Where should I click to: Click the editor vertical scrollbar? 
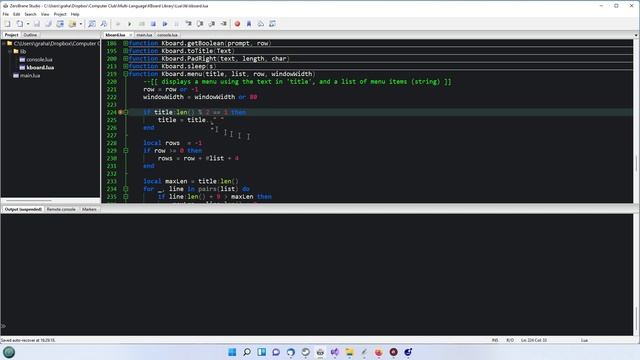pyautogui.click(x=636, y=120)
